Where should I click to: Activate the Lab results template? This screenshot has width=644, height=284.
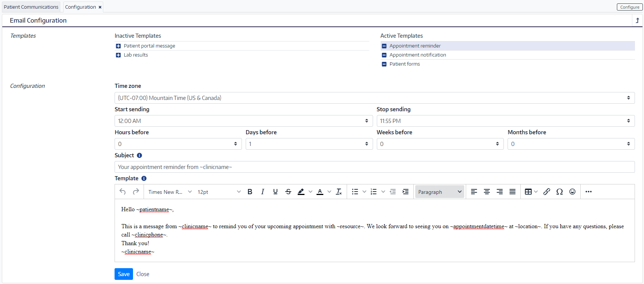coord(118,55)
